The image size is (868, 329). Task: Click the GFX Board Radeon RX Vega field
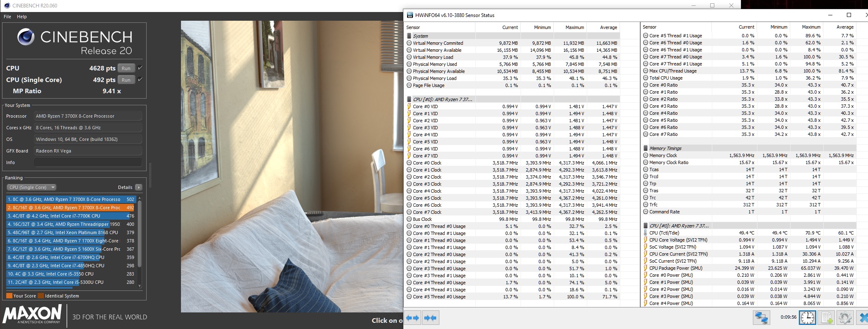88,151
